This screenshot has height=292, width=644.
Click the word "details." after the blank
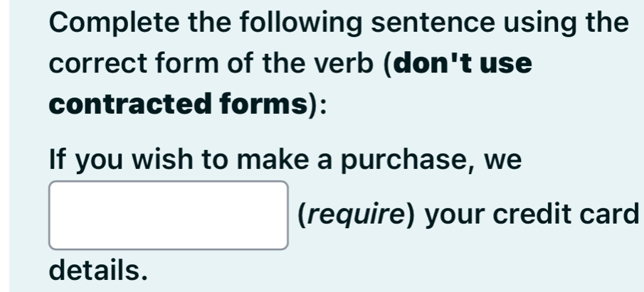coord(98,269)
